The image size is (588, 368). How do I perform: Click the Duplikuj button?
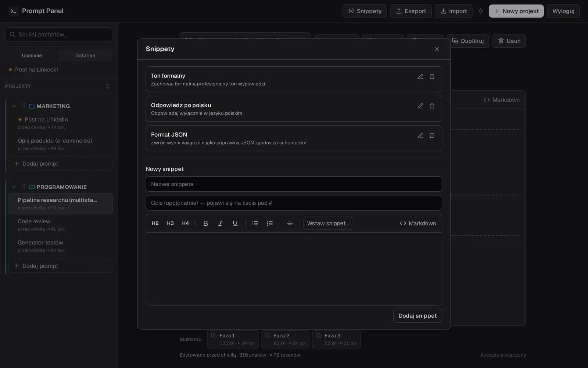coord(467,41)
